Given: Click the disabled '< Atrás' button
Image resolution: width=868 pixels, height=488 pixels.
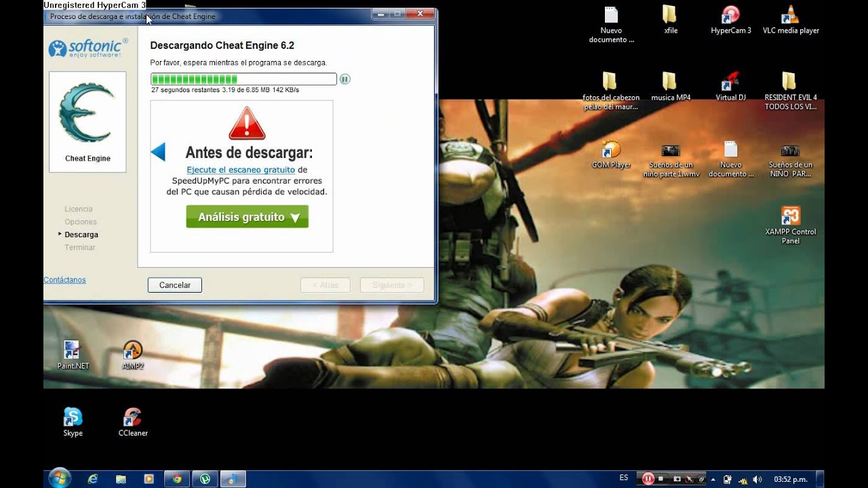Looking at the screenshot, I should pos(325,285).
